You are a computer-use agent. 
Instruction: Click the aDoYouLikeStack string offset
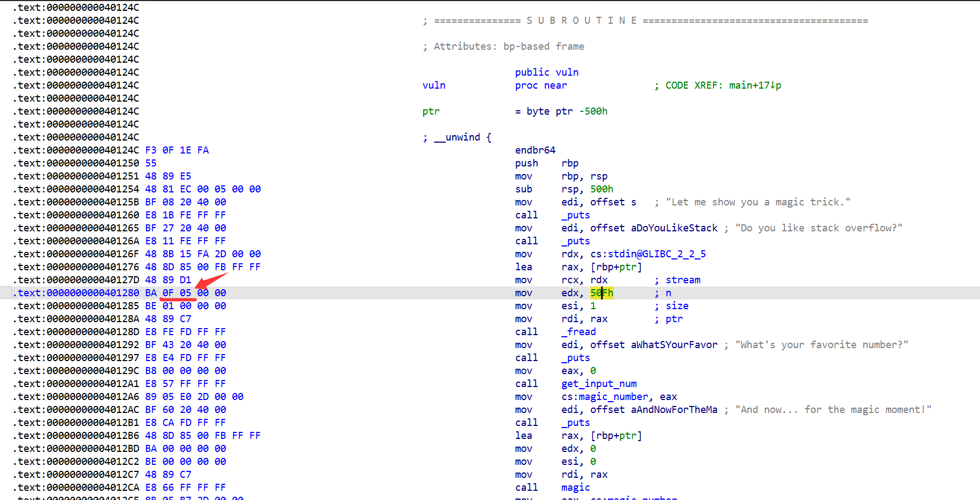674,228
